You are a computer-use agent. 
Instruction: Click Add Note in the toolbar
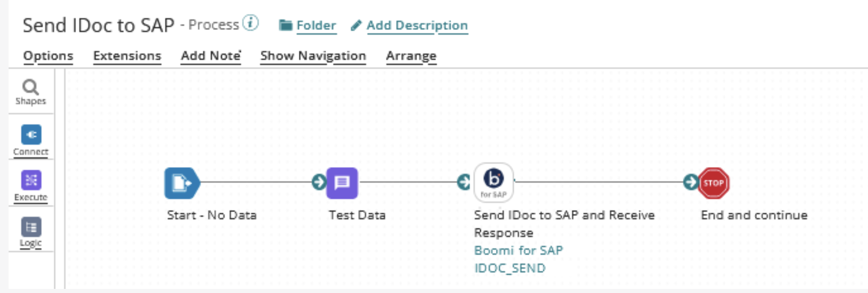coord(211,56)
